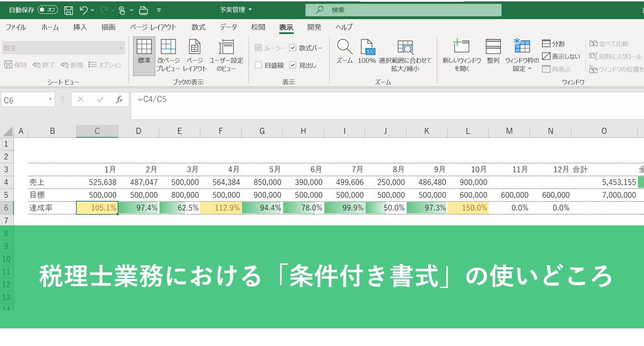Image resolution: width=644 pixels, height=346 pixels.
Task: Open Custom Views (ユーザー設定のビュー)
Action: 226,55
